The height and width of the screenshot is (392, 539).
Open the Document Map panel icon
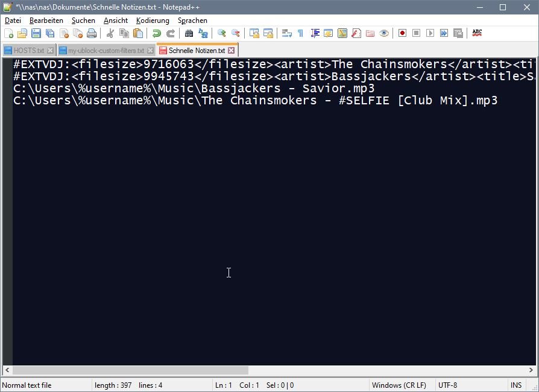(x=342, y=33)
